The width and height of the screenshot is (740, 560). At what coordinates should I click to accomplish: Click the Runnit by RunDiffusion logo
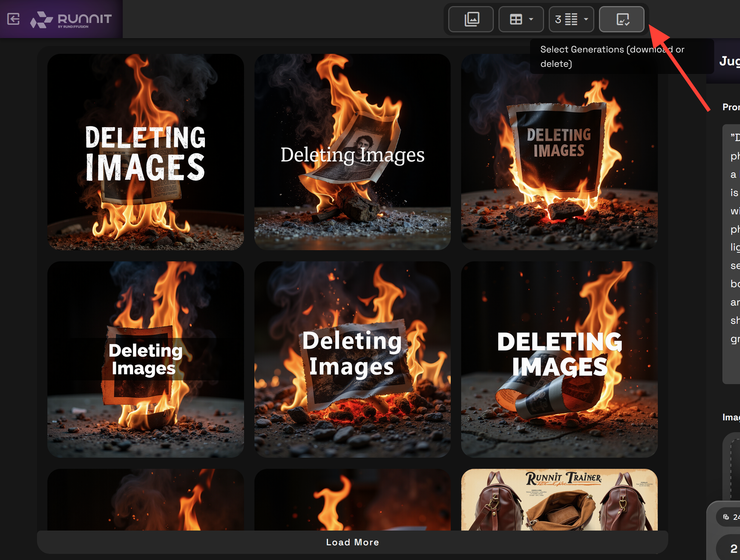point(71,19)
